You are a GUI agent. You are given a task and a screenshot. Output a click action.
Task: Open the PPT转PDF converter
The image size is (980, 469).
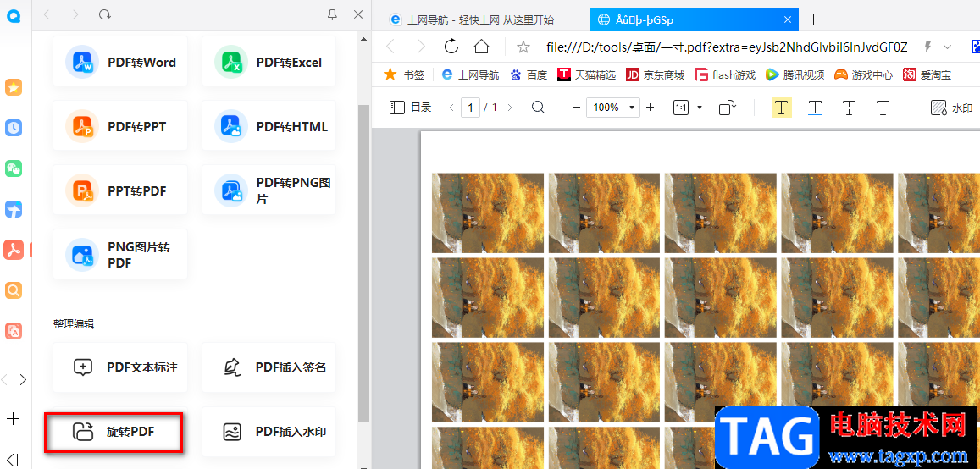coord(120,190)
